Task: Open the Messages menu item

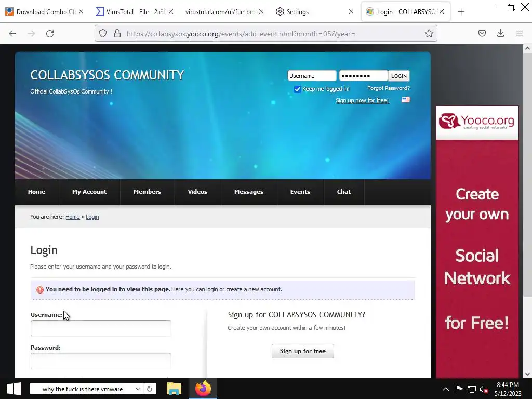Action: [x=249, y=192]
